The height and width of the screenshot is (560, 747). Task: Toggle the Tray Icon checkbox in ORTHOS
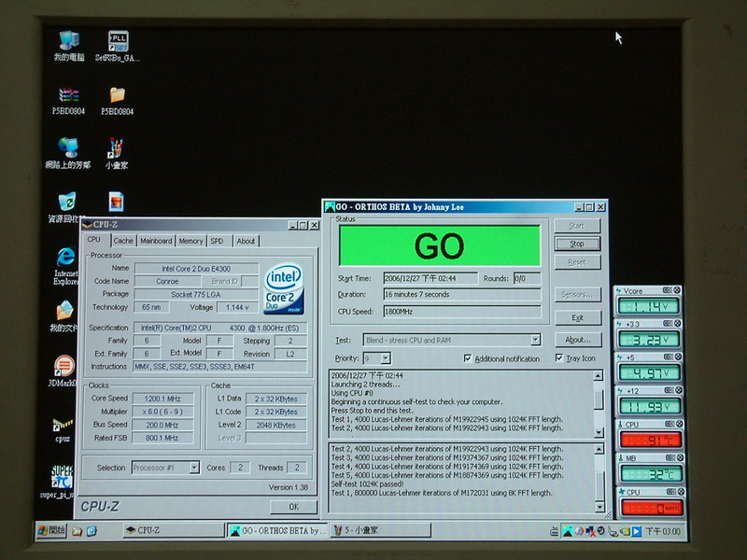tap(559, 357)
